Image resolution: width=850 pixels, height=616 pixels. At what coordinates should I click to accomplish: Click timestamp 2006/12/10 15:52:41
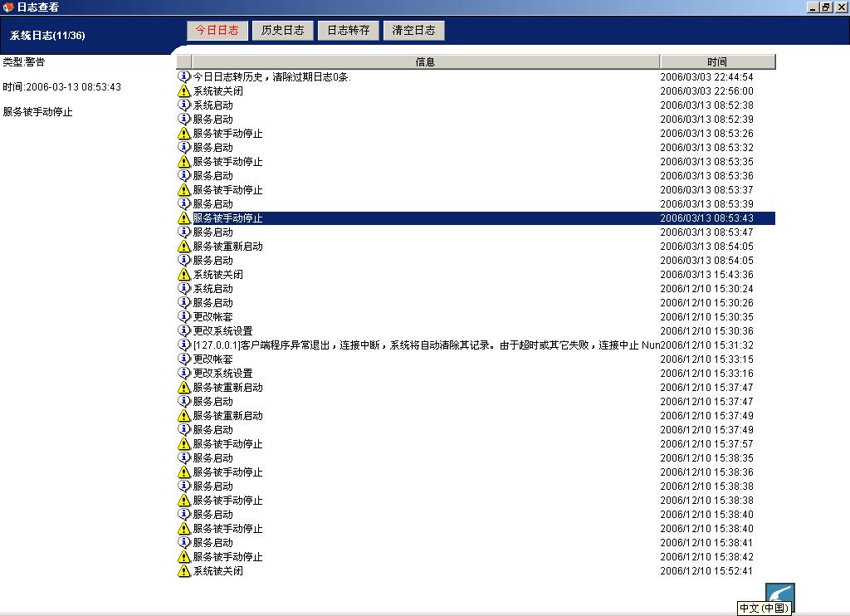click(707, 570)
